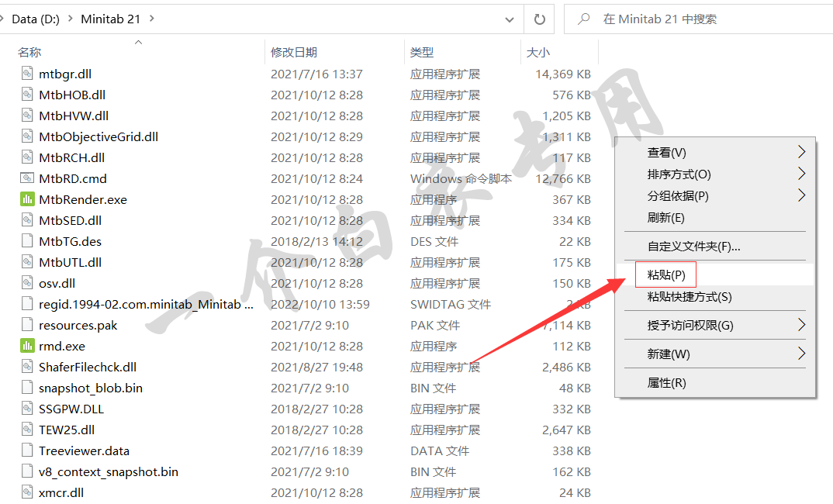Open 排序方式(O) in the context menu

tap(679, 174)
